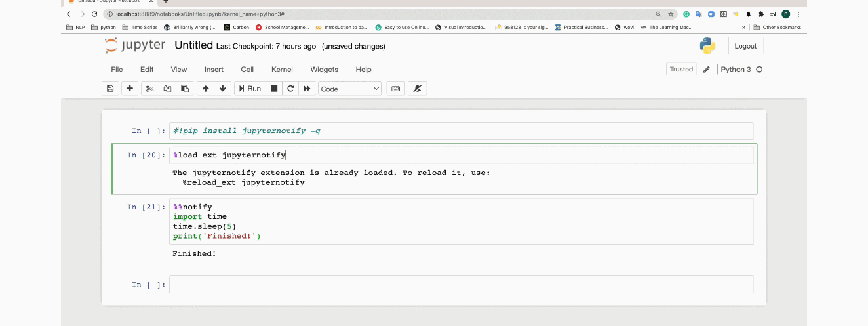Open the browser extensions puzzle icon
This screenshot has width=868, height=326.
tap(760, 14)
